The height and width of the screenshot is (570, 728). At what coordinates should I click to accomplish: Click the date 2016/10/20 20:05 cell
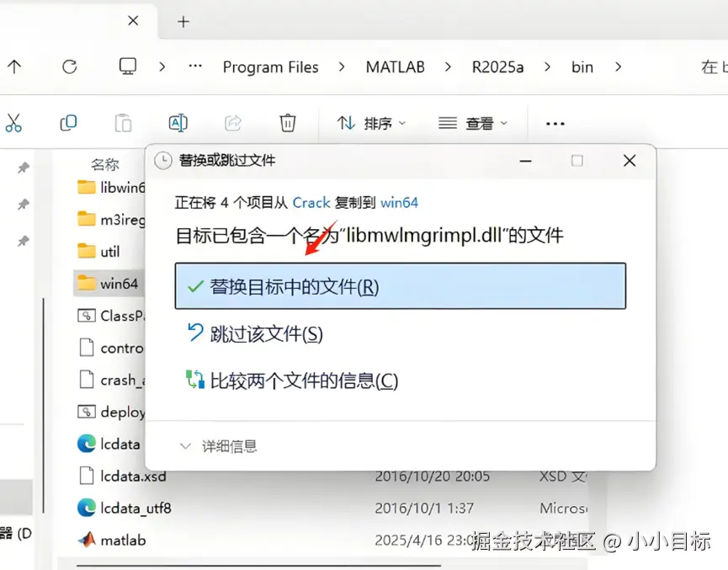(433, 477)
